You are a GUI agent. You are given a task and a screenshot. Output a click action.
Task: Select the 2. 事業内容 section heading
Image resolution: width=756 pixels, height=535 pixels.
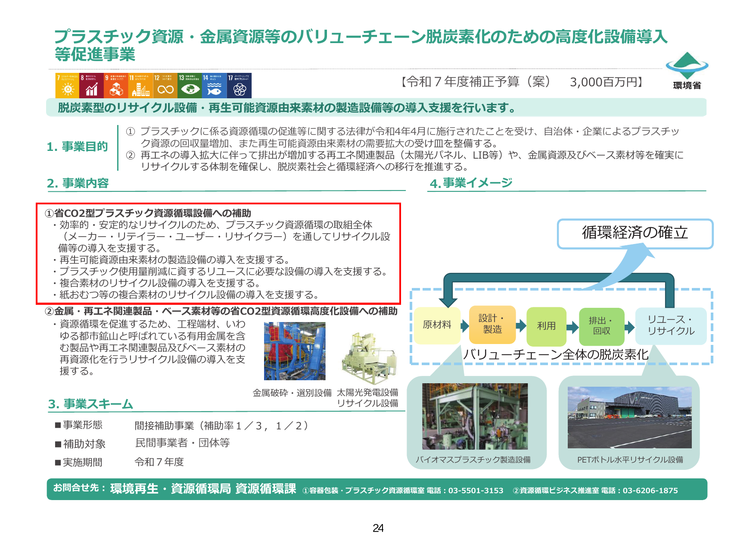(78, 183)
